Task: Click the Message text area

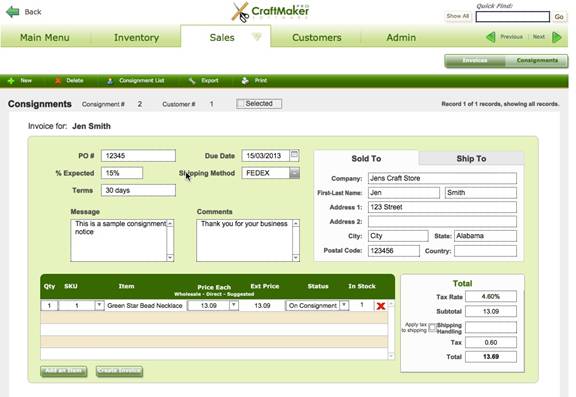Action: 119,241
